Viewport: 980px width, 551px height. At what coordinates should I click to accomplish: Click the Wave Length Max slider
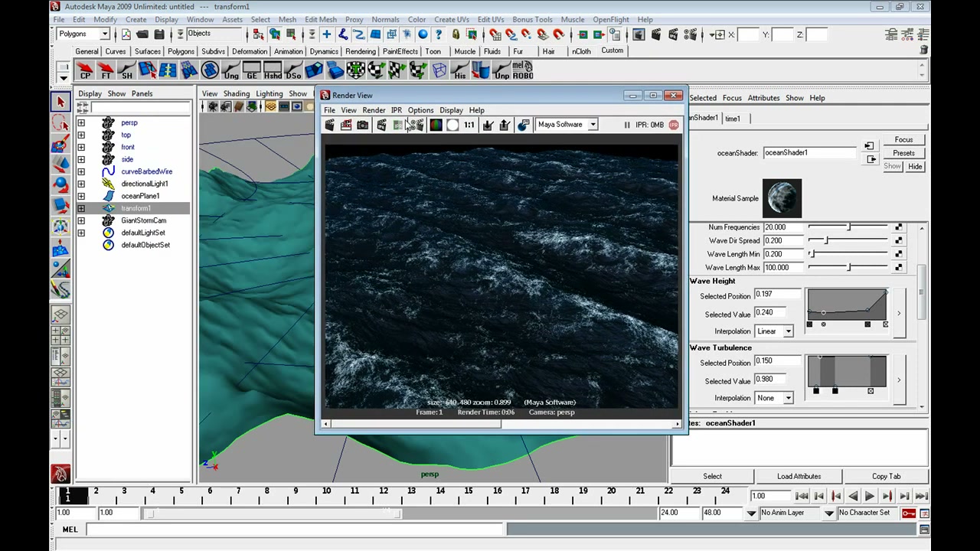pos(848,267)
